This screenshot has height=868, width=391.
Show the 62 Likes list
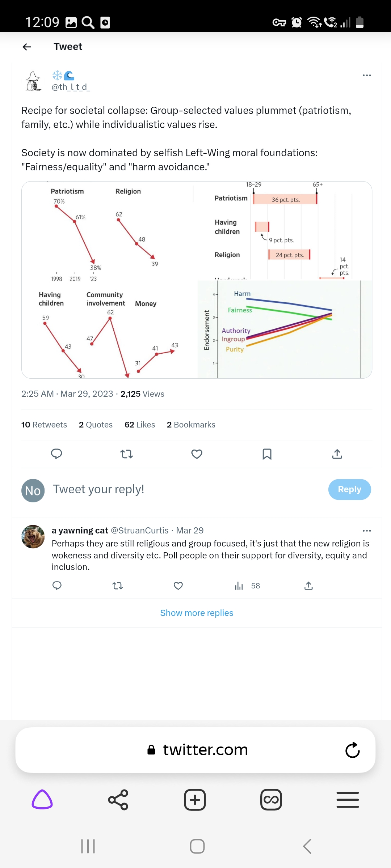click(x=140, y=425)
